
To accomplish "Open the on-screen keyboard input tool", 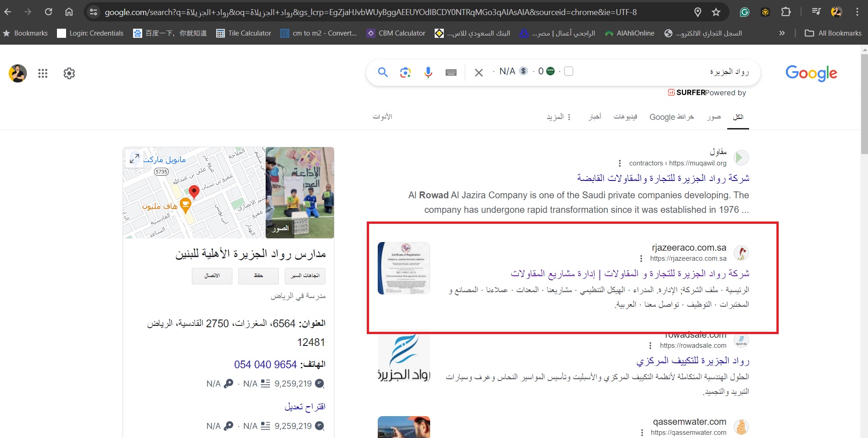I will [x=451, y=72].
